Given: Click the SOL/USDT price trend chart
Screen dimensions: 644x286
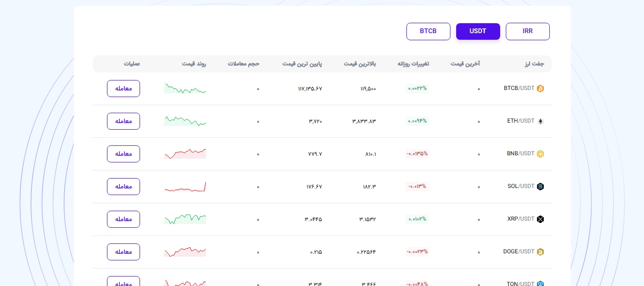Looking at the screenshot, I should pyautogui.click(x=185, y=187).
